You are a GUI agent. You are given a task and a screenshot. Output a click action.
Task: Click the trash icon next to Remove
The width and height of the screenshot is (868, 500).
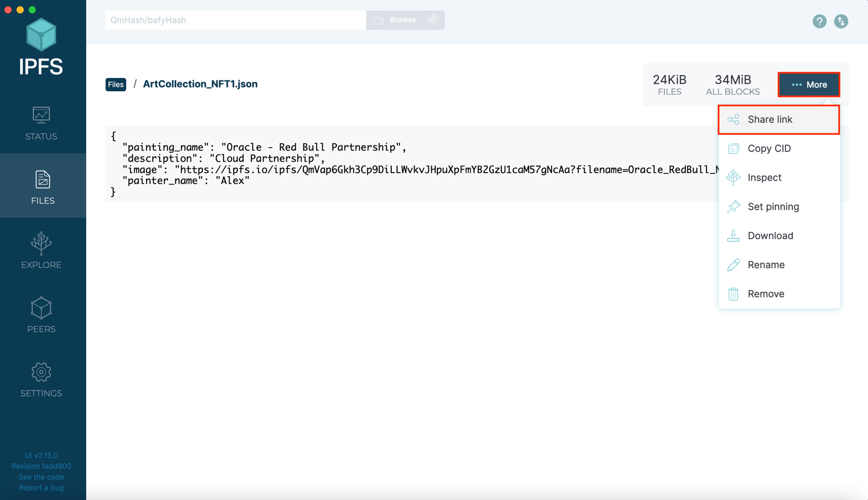tap(733, 294)
